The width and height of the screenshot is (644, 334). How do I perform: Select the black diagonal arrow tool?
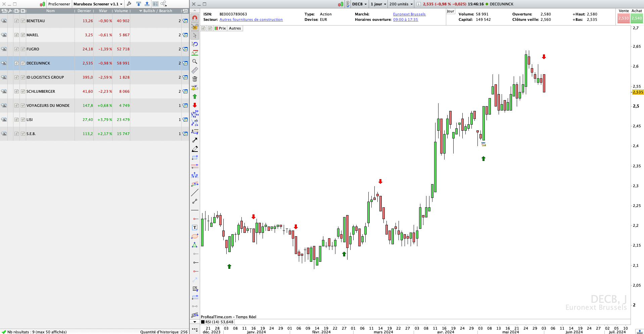195,140
